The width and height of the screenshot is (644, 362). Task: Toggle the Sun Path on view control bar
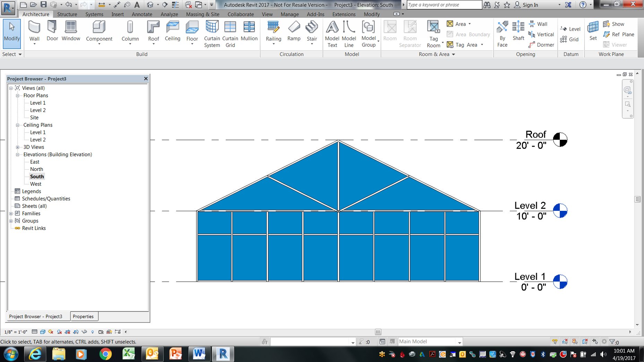pyautogui.click(x=50, y=332)
